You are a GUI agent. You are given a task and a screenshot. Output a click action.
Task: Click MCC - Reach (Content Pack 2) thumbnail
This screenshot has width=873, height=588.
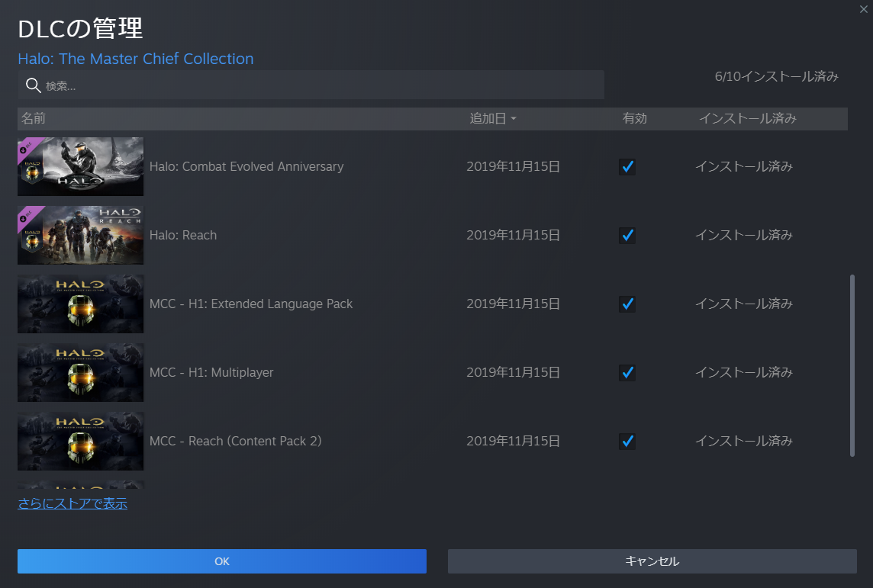81,441
